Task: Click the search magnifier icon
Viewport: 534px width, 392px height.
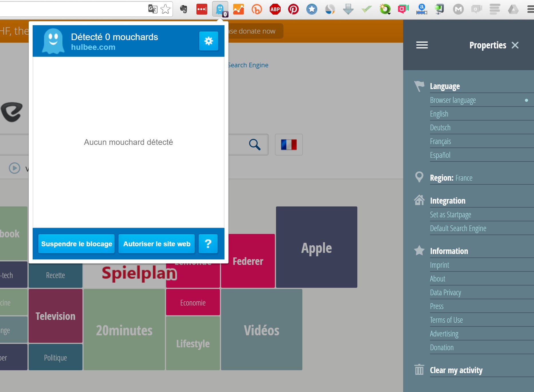Action: click(255, 145)
